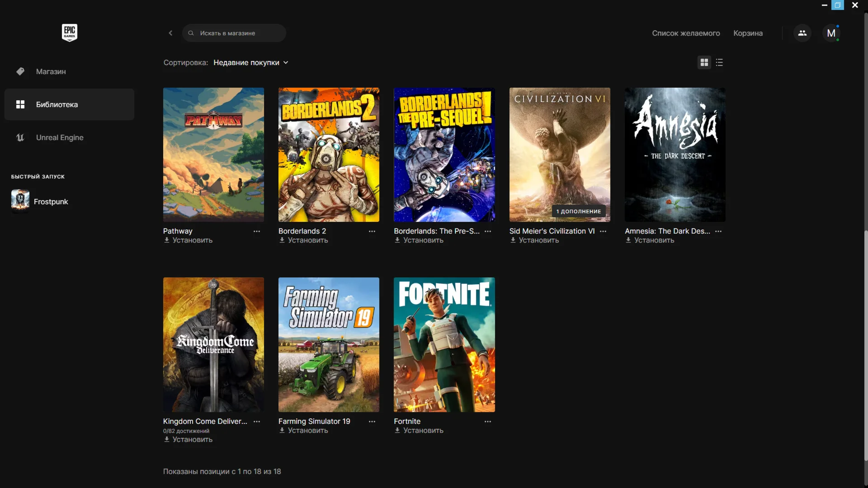Switch to grid view layout
868x488 pixels.
[x=704, y=62]
